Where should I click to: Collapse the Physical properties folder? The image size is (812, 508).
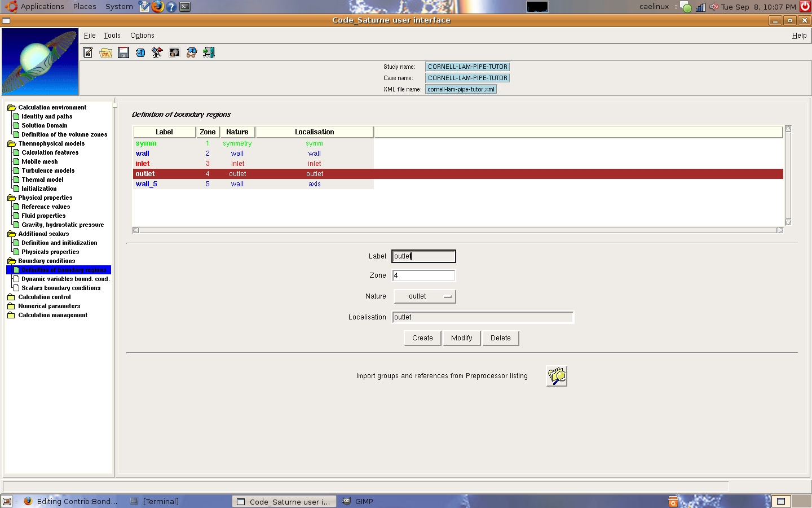pyautogui.click(x=11, y=198)
